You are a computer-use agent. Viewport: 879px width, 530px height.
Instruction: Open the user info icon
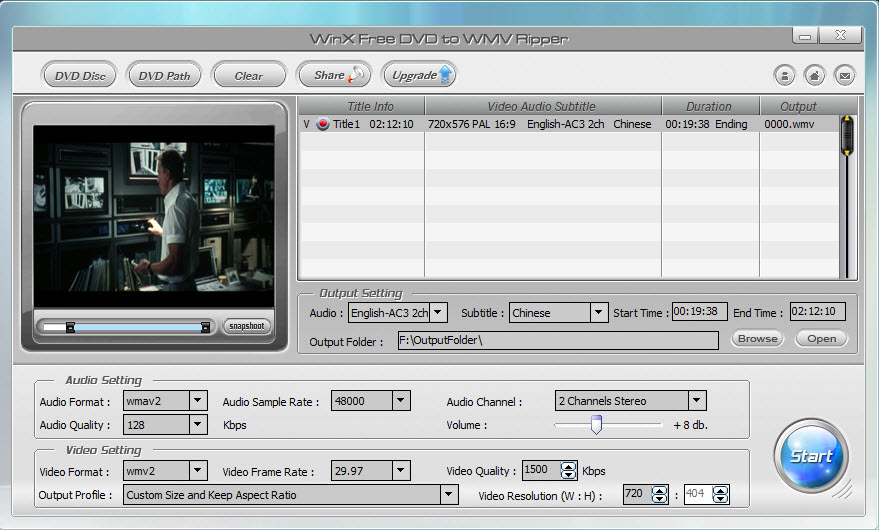coord(784,75)
